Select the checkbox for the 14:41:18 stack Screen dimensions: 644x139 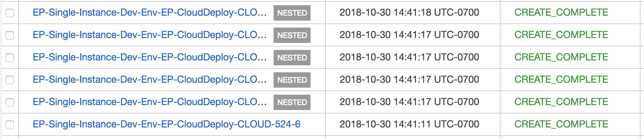pos(10,13)
